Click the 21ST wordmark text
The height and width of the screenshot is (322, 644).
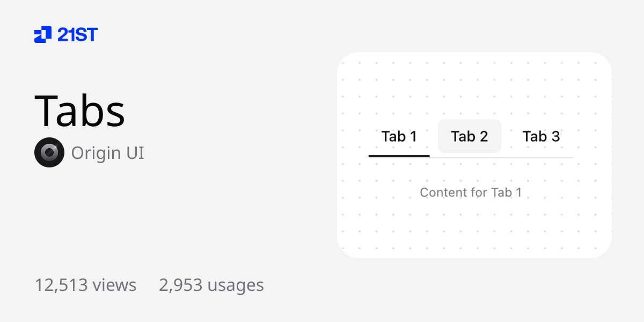click(x=77, y=34)
